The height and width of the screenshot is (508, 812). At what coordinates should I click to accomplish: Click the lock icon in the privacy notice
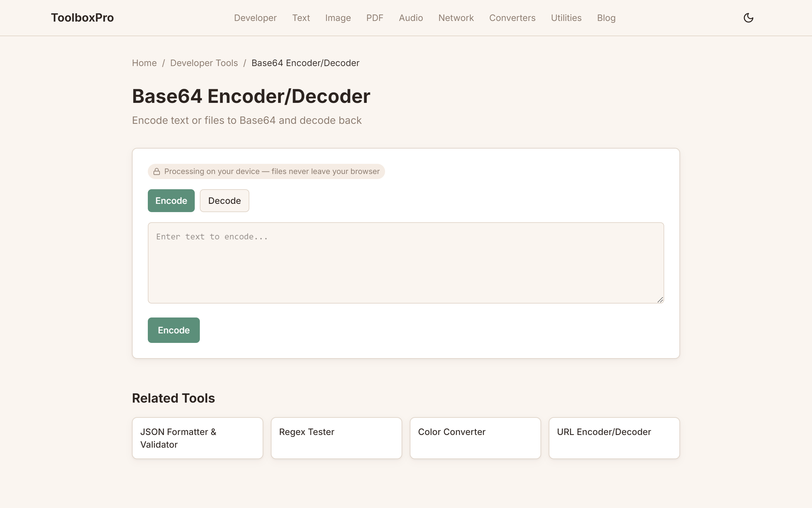[157, 172]
